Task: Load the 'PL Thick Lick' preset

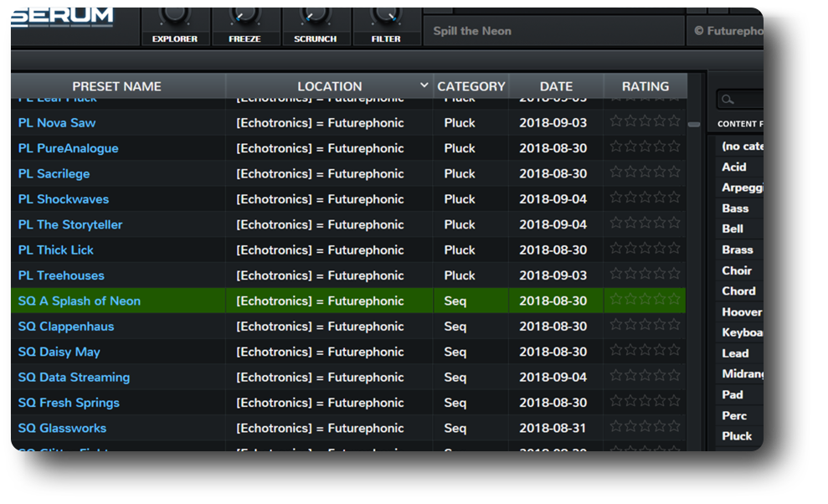Action: [55, 249]
